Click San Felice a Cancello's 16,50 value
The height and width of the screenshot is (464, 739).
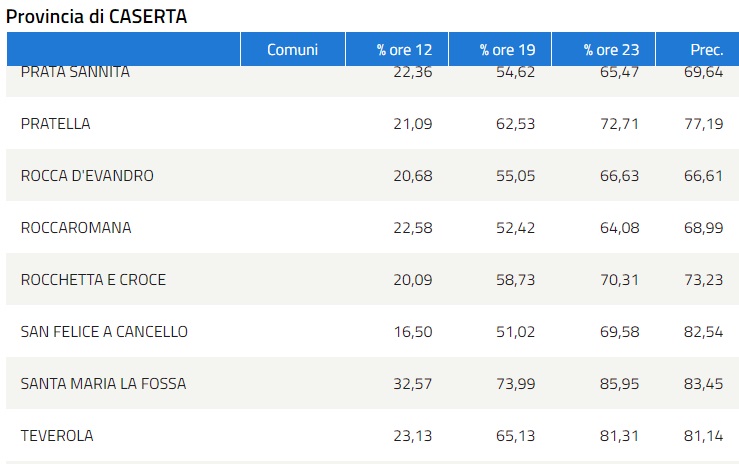(x=413, y=332)
